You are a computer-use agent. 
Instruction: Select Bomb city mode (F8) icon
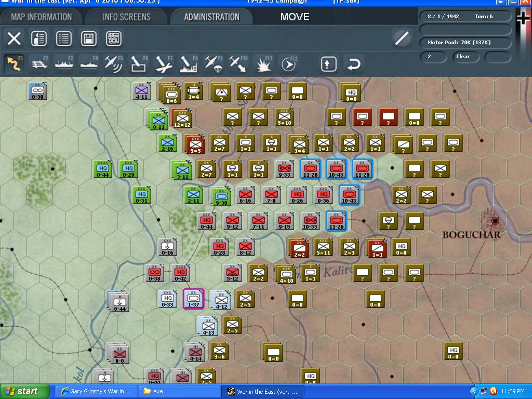point(189,63)
